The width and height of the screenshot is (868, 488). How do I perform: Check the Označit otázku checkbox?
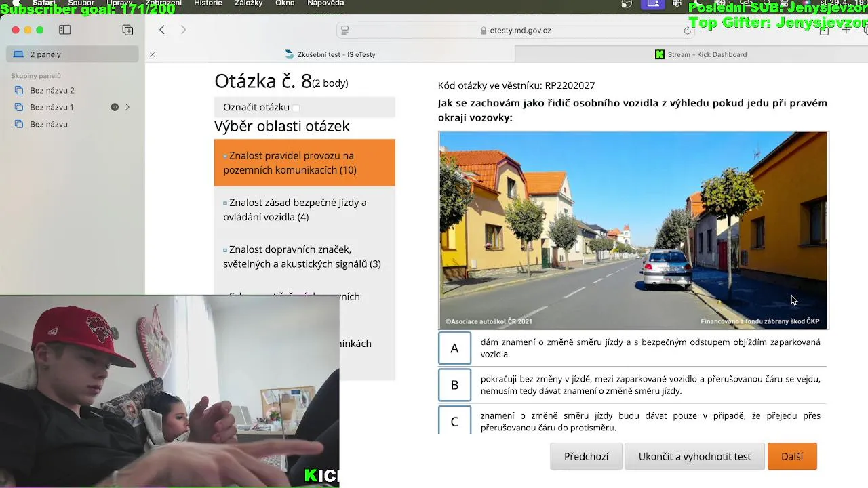point(296,108)
